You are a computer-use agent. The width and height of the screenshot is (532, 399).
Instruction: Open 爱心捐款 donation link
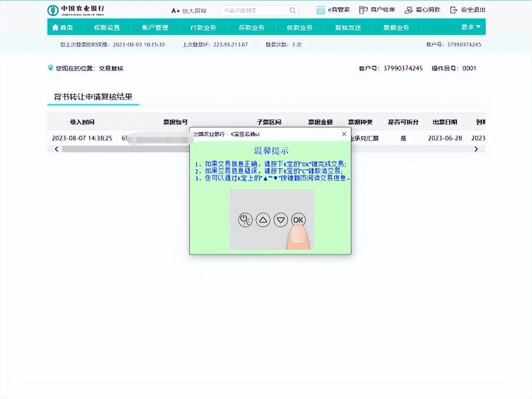pyautogui.click(x=422, y=10)
